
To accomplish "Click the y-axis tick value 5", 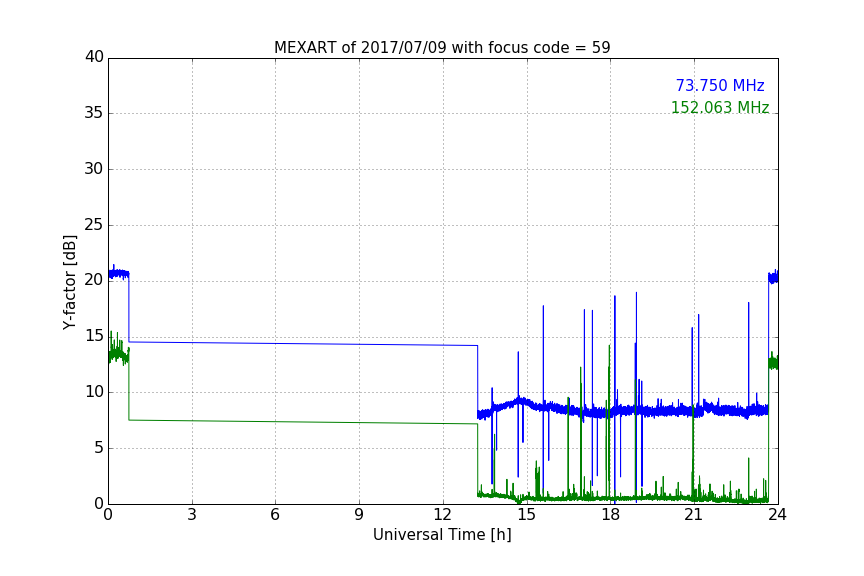I will 99,448.
